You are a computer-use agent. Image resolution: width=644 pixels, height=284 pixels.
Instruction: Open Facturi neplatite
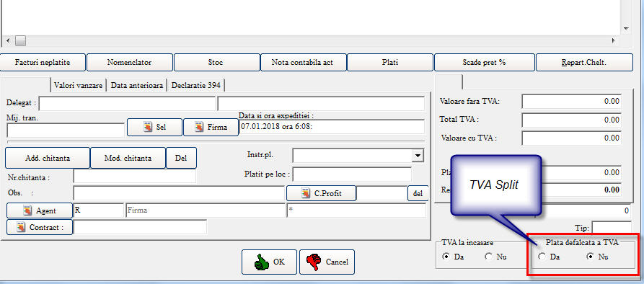click(43, 63)
